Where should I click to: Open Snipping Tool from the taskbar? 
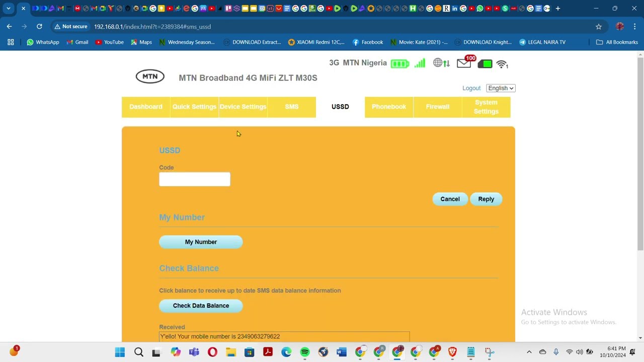click(x=490, y=352)
